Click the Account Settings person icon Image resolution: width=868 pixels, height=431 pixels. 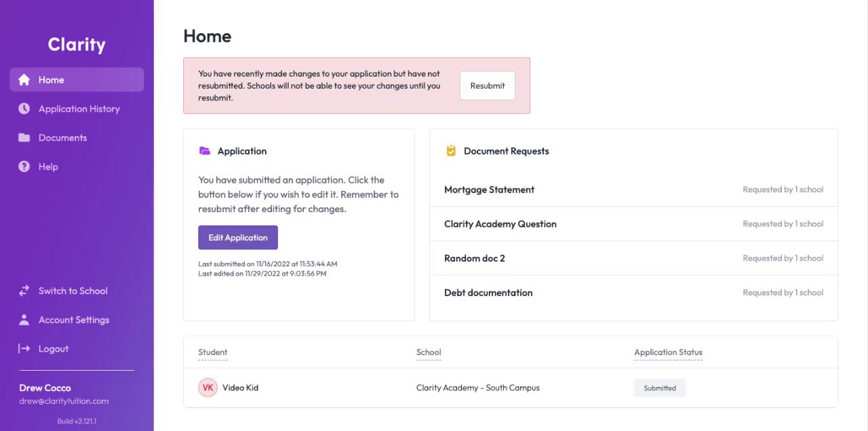point(24,320)
